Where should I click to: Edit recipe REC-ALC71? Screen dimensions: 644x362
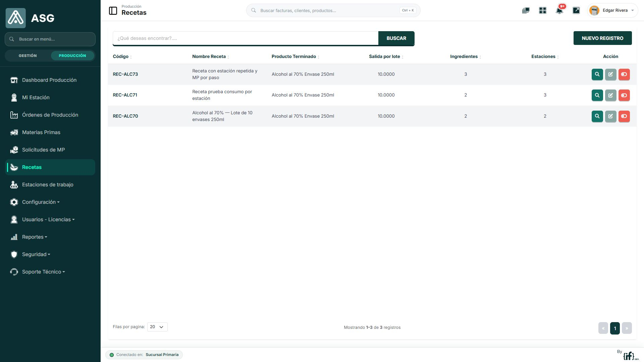(x=610, y=95)
